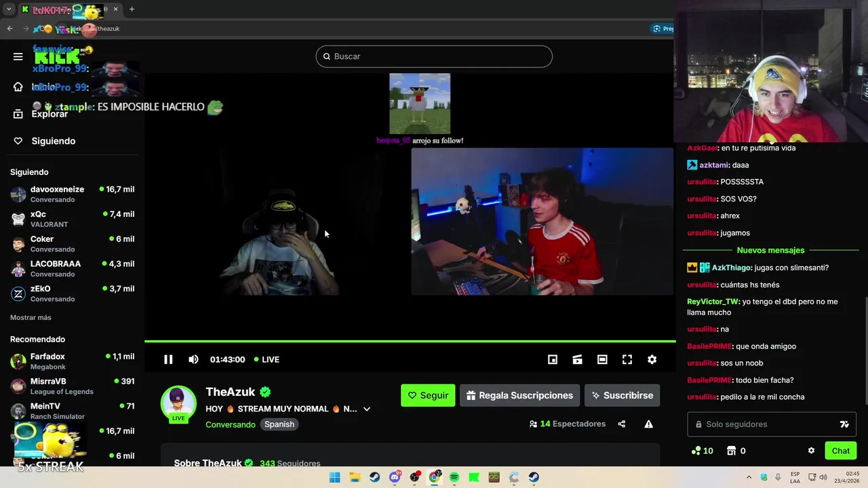
Task: Click Mostrar más to expand list
Action: [x=31, y=317]
